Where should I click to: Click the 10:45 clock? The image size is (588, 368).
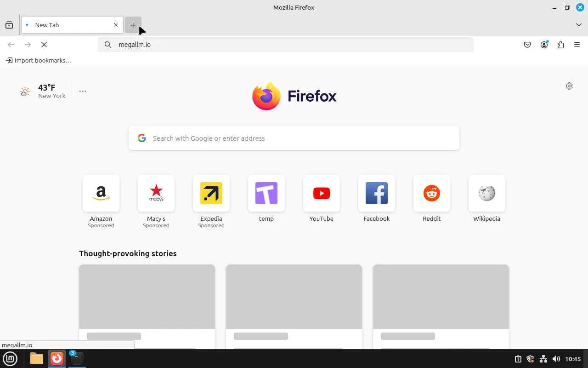click(573, 359)
